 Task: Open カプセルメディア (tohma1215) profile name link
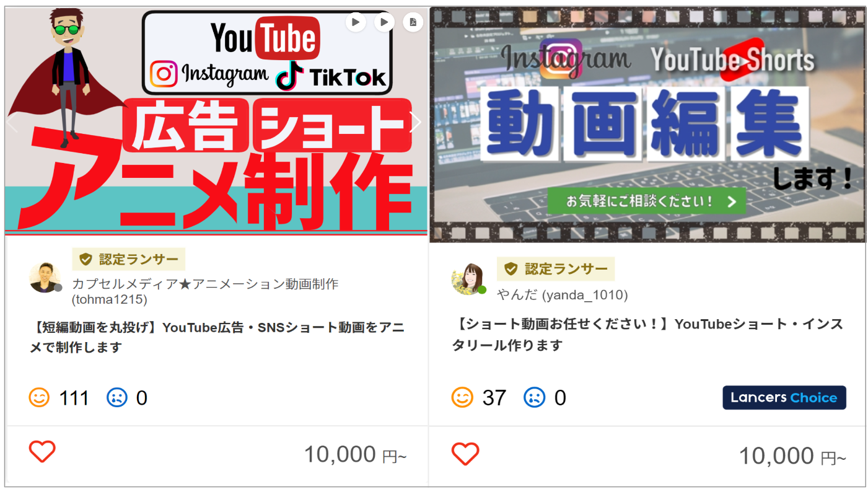click(x=206, y=291)
